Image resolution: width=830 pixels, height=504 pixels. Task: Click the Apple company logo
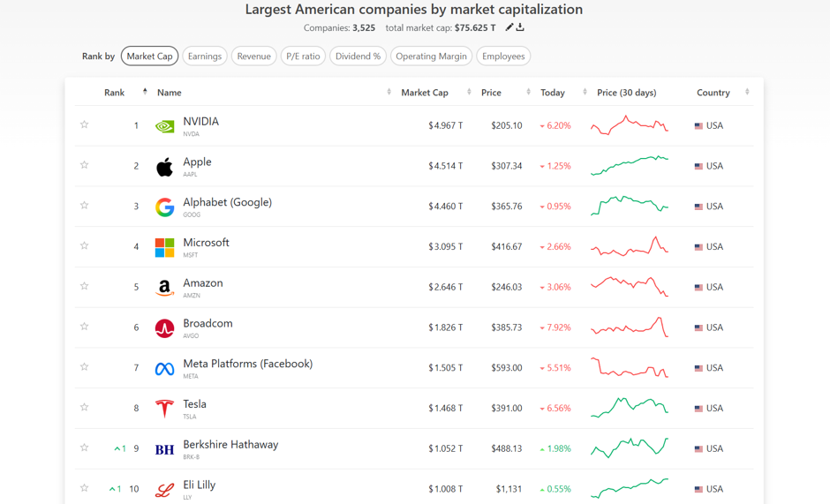coord(164,167)
